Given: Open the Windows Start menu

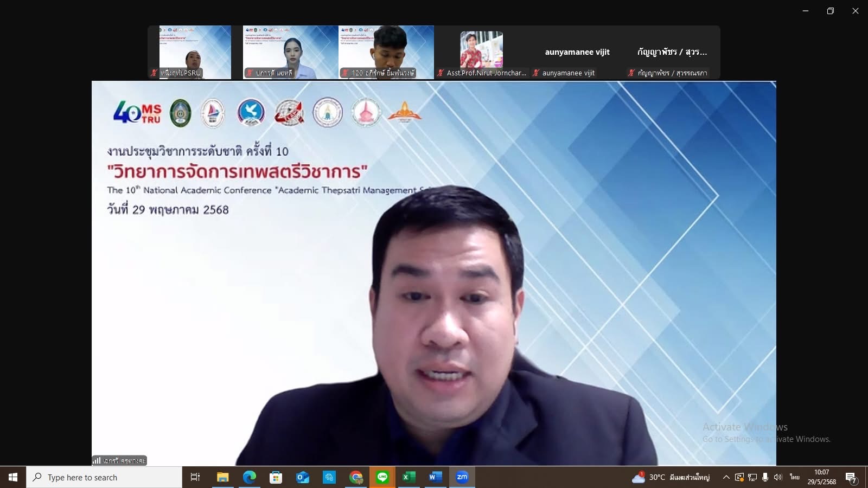Looking at the screenshot, I should click(x=13, y=477).
